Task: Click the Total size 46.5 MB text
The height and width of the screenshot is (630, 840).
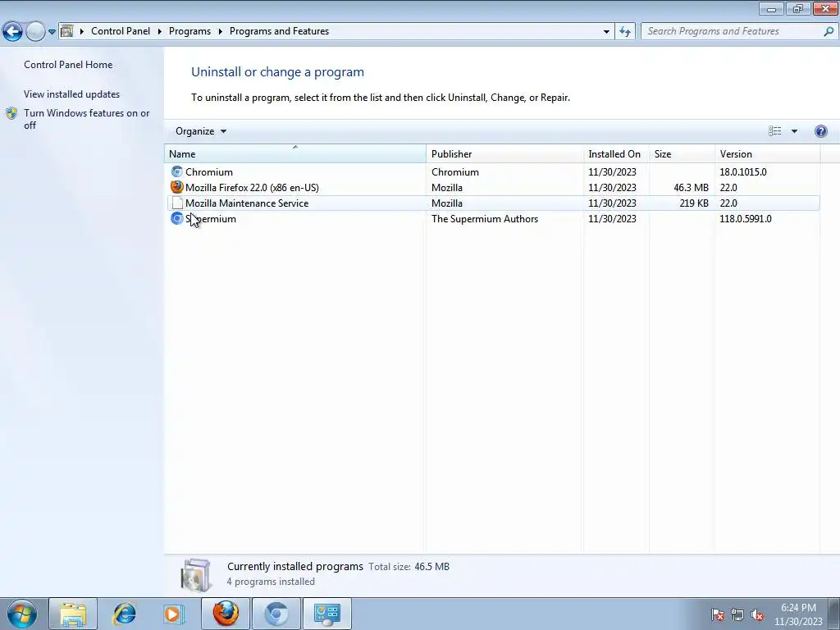Action: tap(409, 567)
